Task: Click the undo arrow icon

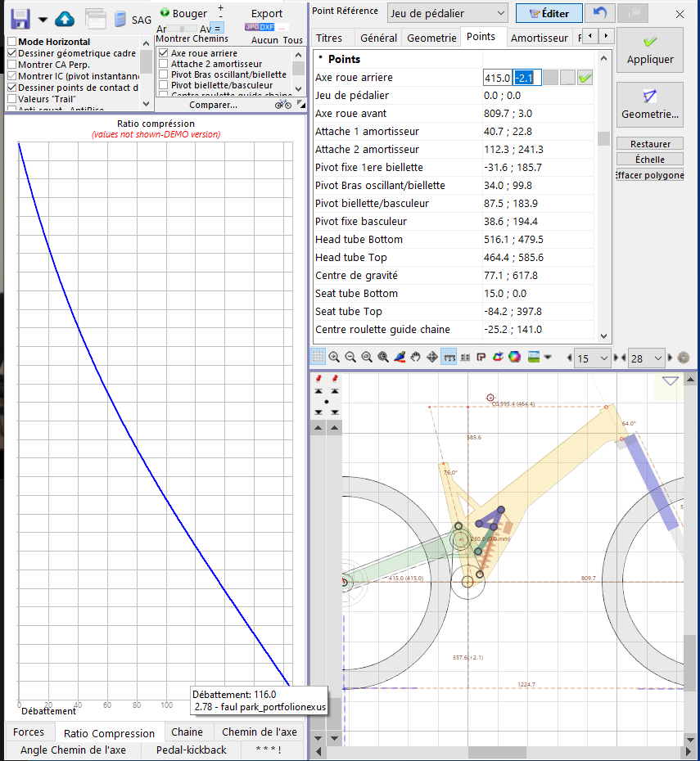Action: (x=600, y=13)
